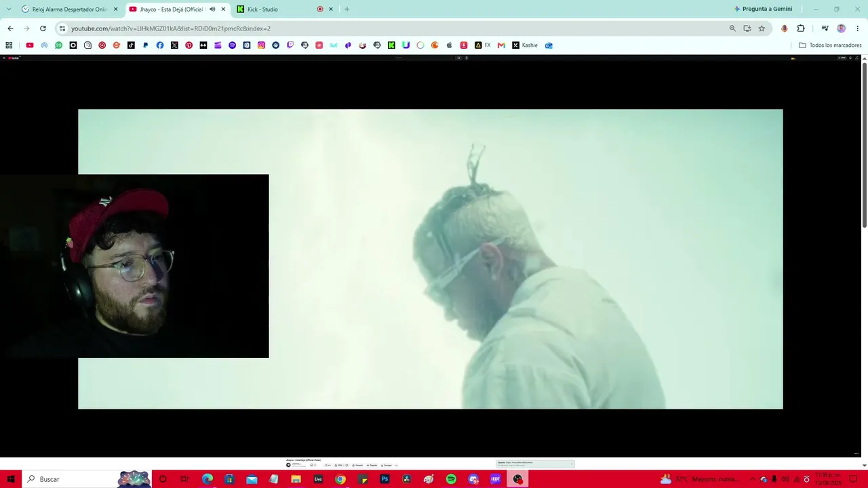Open Microsoft Store from the taskbar
Image resolution: width=868 pixels, height=488 pixels.
(229, 479)
